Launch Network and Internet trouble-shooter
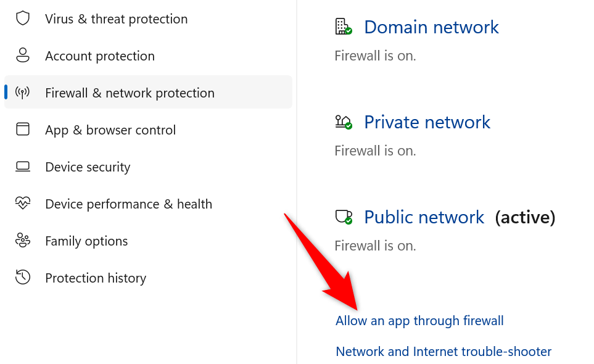Image resolution: width=594 pixels, height=364 pixels. [443, 351]
